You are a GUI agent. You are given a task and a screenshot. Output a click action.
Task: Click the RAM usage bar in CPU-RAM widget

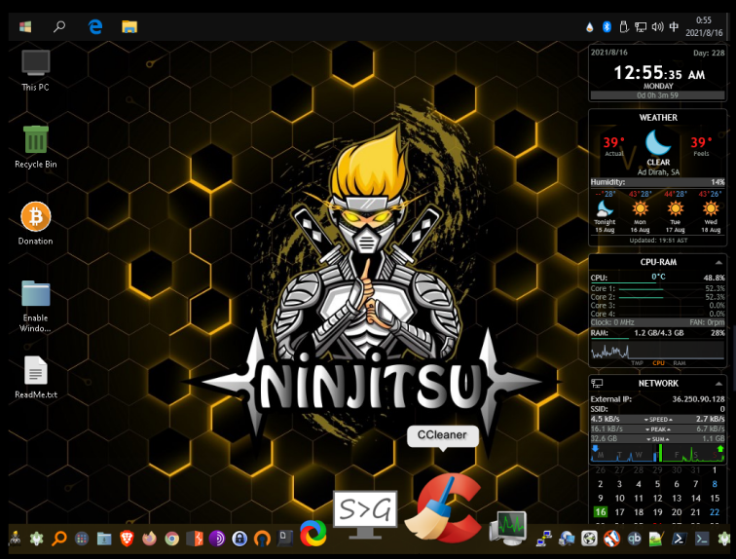(657, 338)
